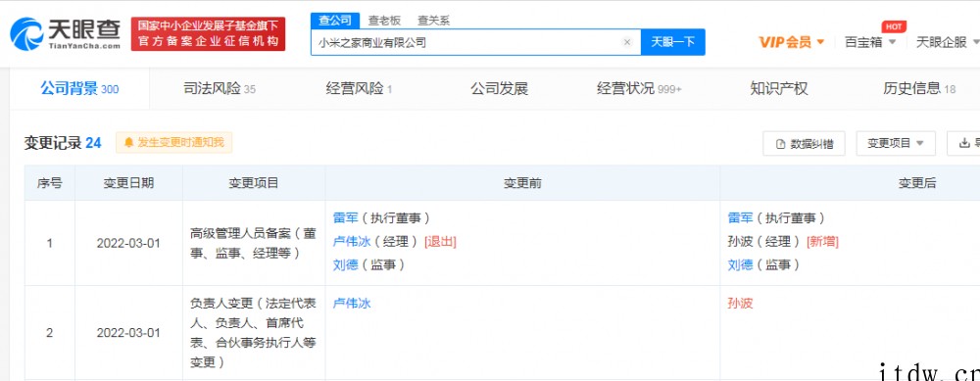Select the 司法风险 tab
The width and height of the screenshot is (980, 381).
[x=219, y=89]
